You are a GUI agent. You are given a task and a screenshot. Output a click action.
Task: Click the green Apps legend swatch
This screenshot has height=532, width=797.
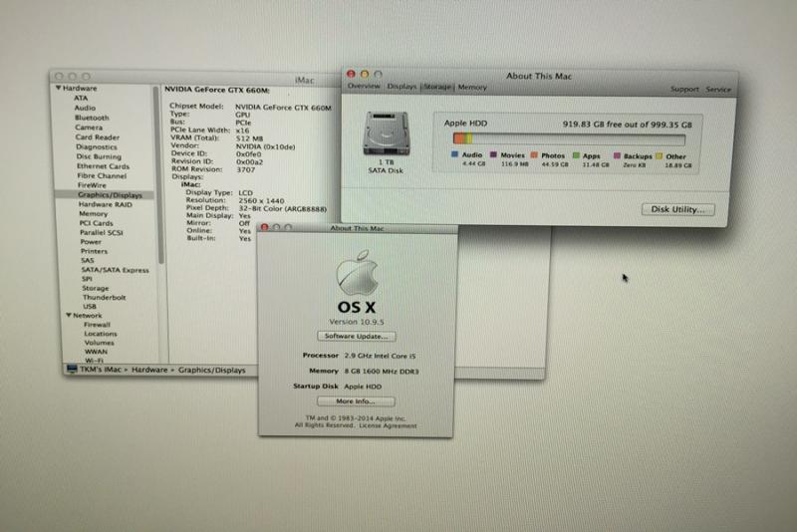(x=576, y=155)
